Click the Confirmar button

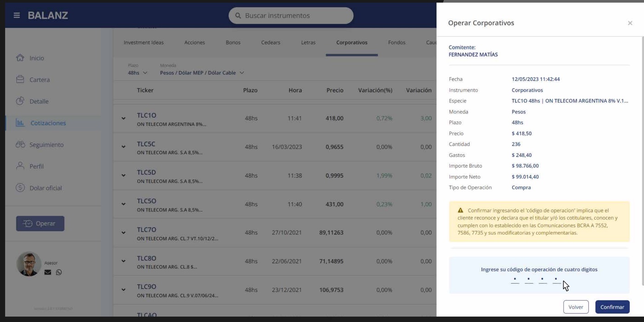tap(612, 307)
